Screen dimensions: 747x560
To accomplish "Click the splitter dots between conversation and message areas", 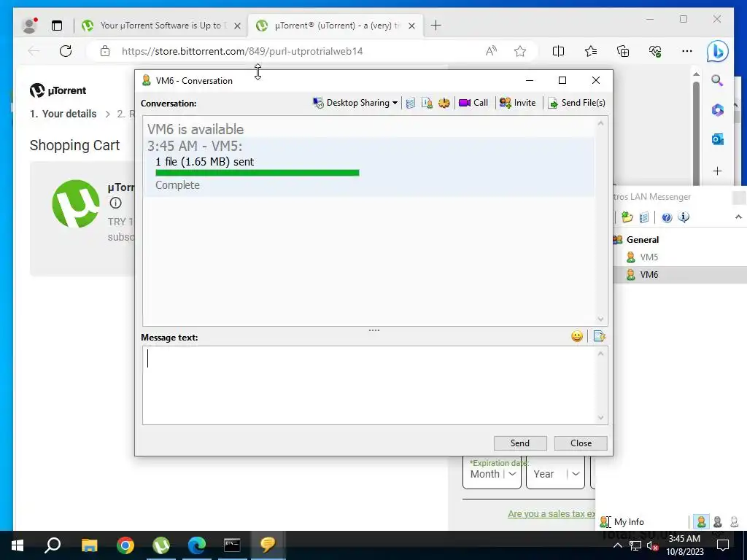I will point(374,330).
